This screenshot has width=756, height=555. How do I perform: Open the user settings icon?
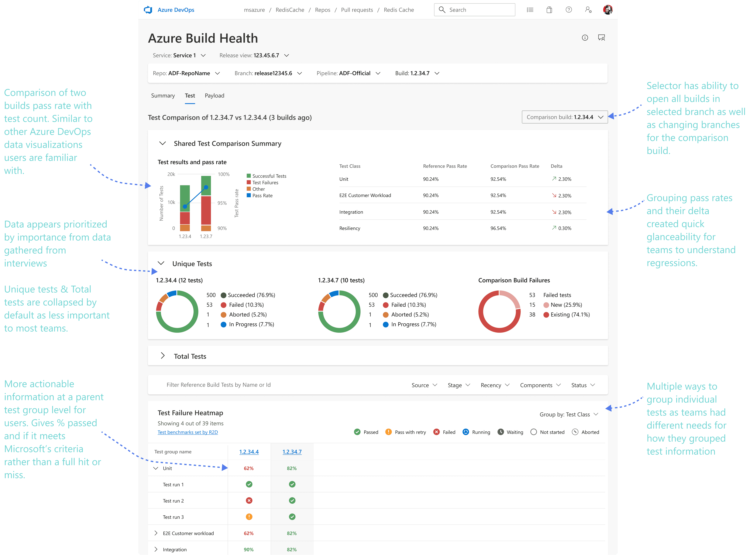[588, 10]
